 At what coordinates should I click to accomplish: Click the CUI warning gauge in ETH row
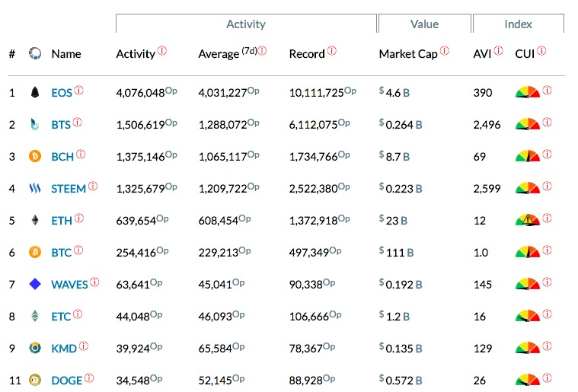(x=528, y=220)
